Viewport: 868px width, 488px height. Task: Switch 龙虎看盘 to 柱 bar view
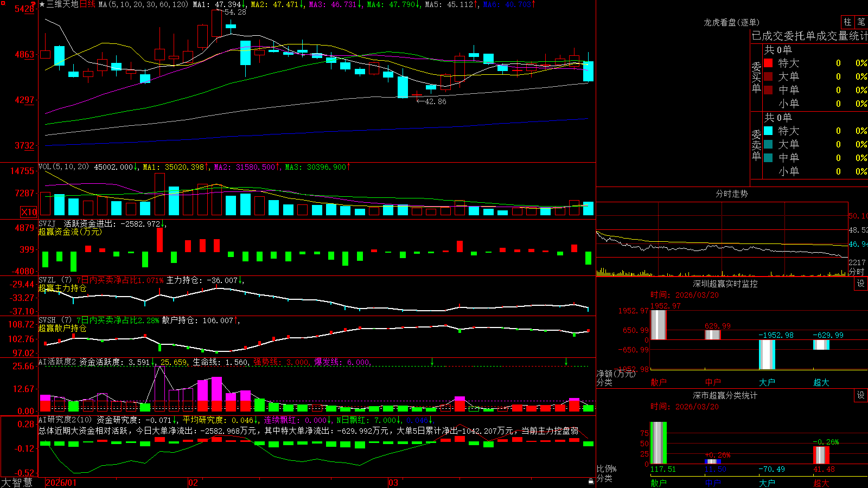[x=847, y=22]
